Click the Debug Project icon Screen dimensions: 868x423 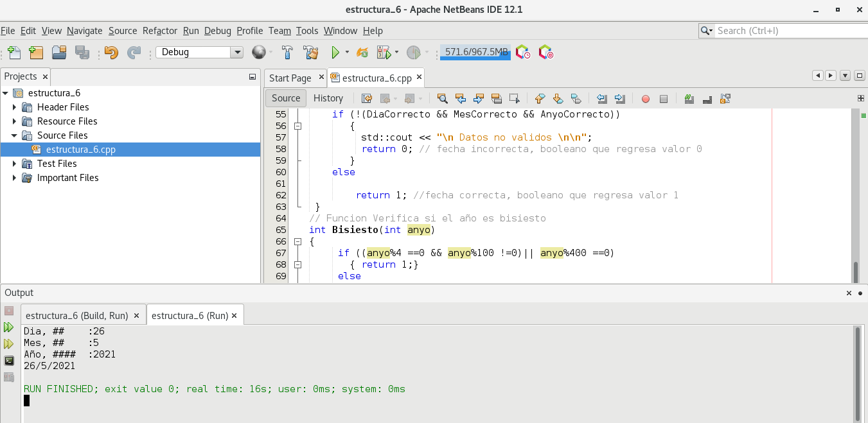384,53
